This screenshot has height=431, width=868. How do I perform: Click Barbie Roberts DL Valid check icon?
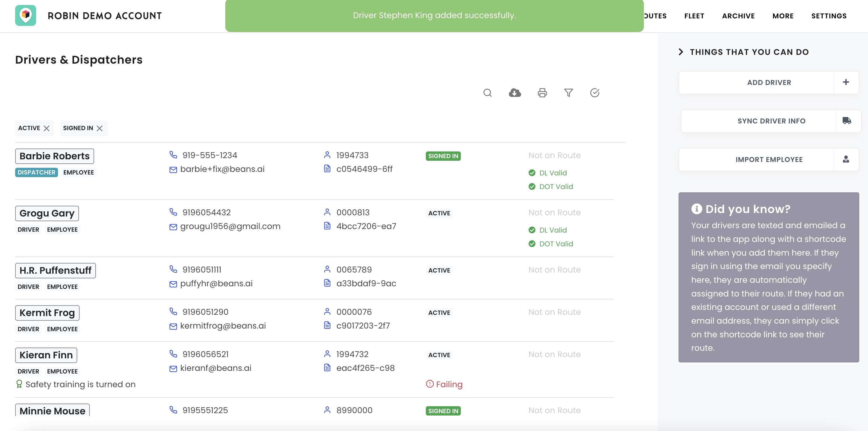(x=532, y=173)
